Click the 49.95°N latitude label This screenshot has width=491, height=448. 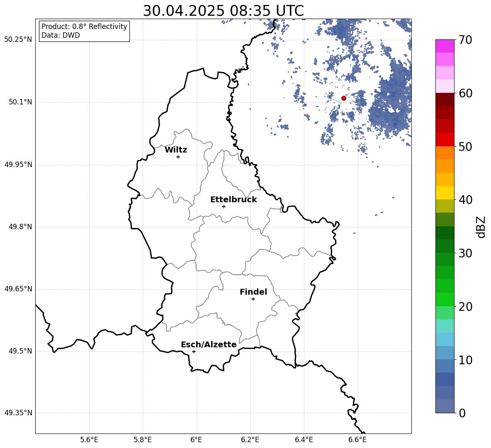[x=18, y=165]
